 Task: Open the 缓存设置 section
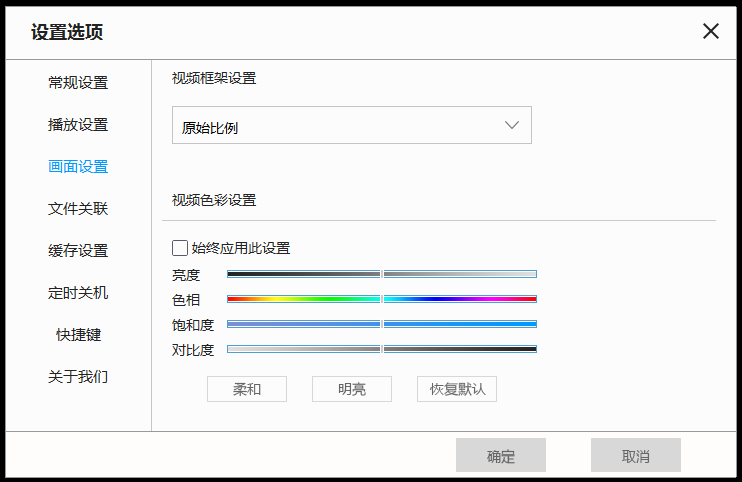78,251
